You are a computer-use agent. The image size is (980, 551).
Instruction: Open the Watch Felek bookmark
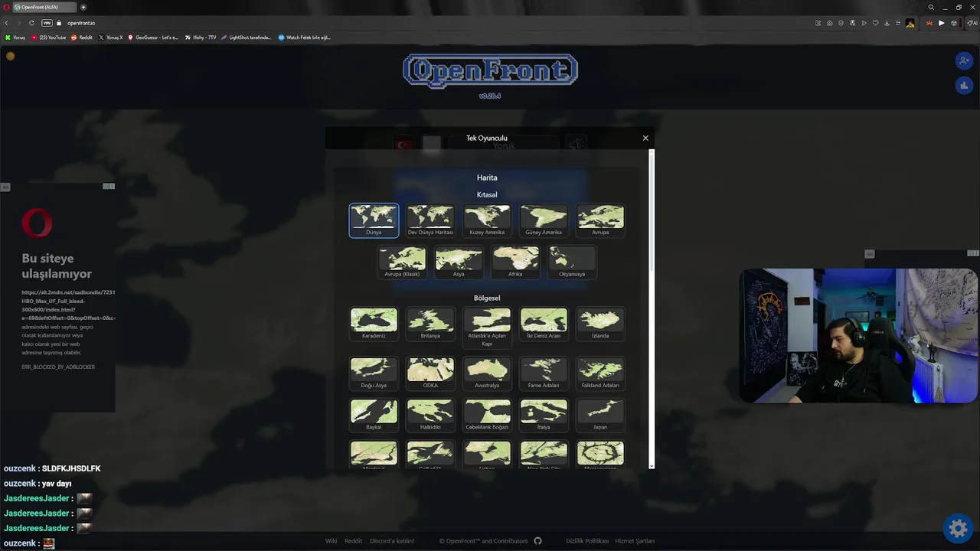[305, 37]
